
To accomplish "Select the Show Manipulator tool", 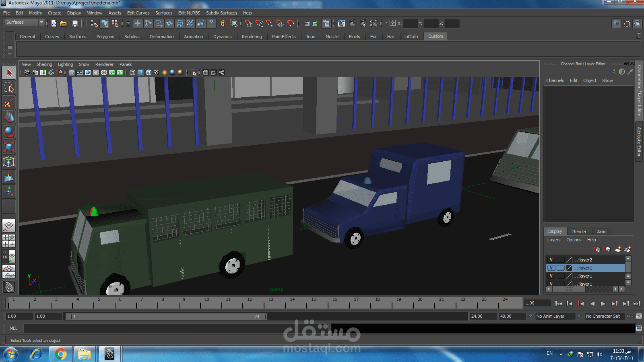I will pos(9,191).
